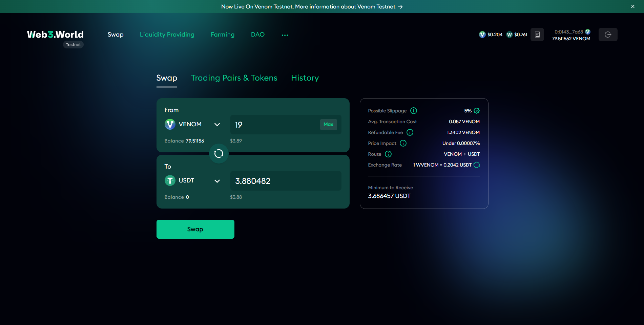Go to Liquidity Providing page
Viewport: 644px width, 325px height.
(167, 35)
